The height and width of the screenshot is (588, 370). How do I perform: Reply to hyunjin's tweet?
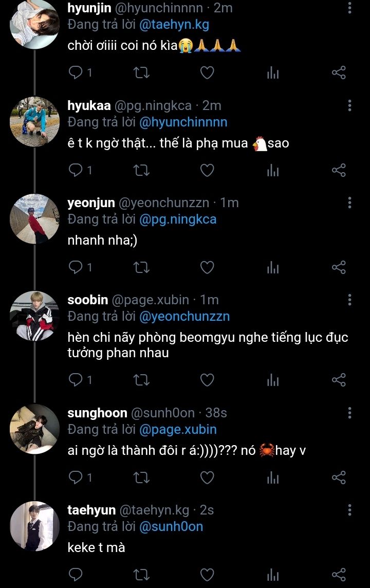[x=76, y=73]
